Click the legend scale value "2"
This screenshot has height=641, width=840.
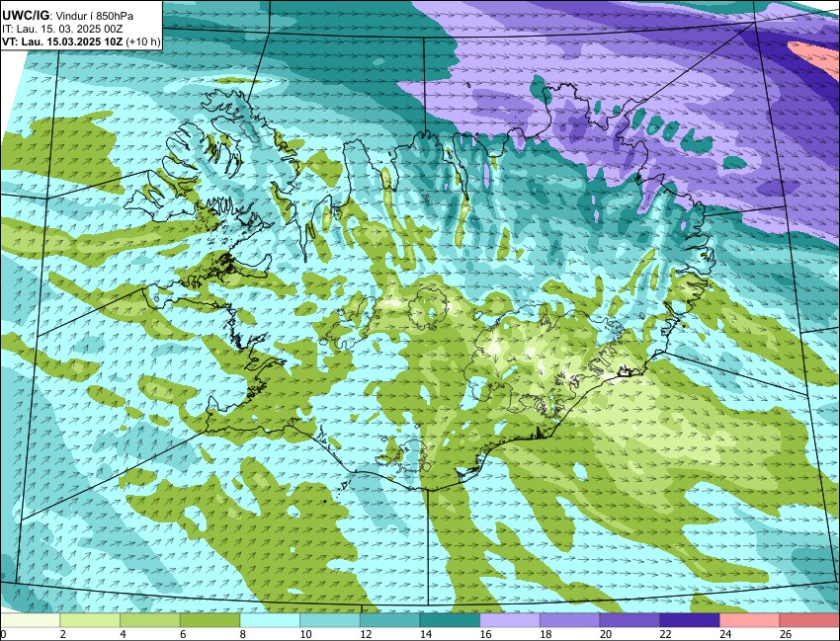pos(62,634)
